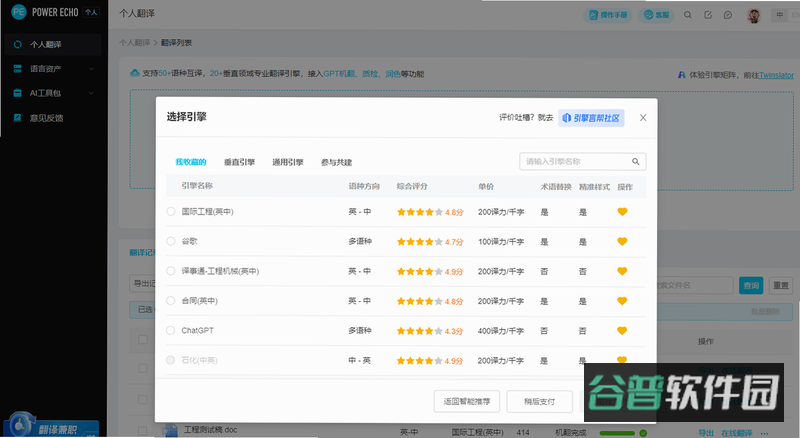Screen dimensions: 800x438
Task: Click the 意见反馈 sidebar icon
Action: (x=17, y=118)
